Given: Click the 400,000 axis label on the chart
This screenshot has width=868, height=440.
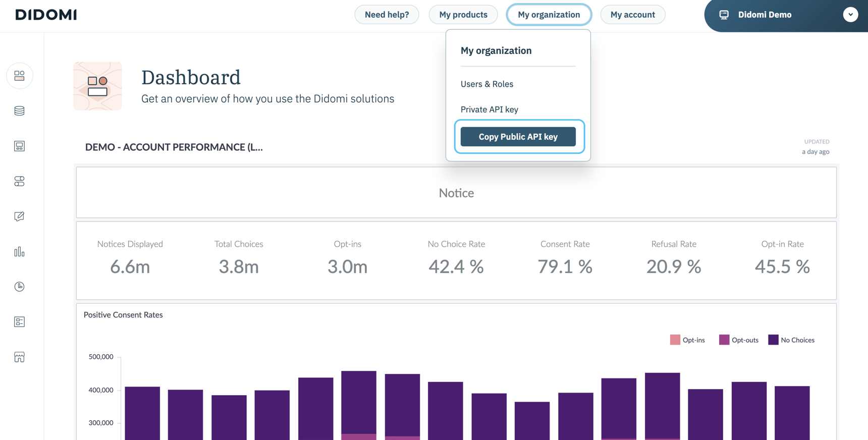Looking at the screenshot, I should point(101,390).
